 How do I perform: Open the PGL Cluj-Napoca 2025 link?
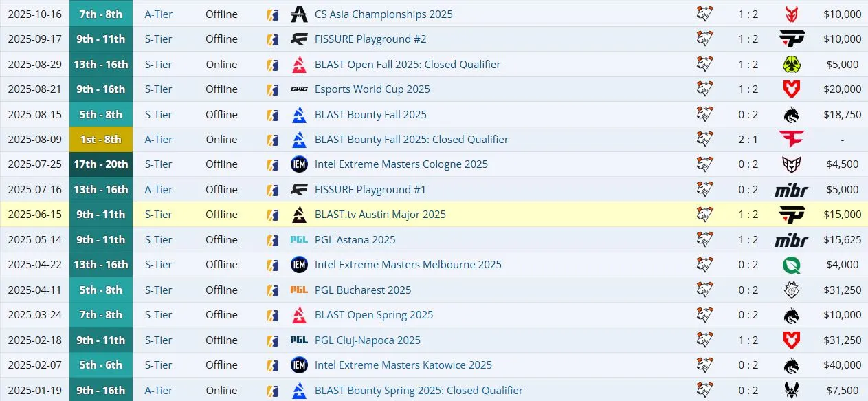click(x=368, y=340)
